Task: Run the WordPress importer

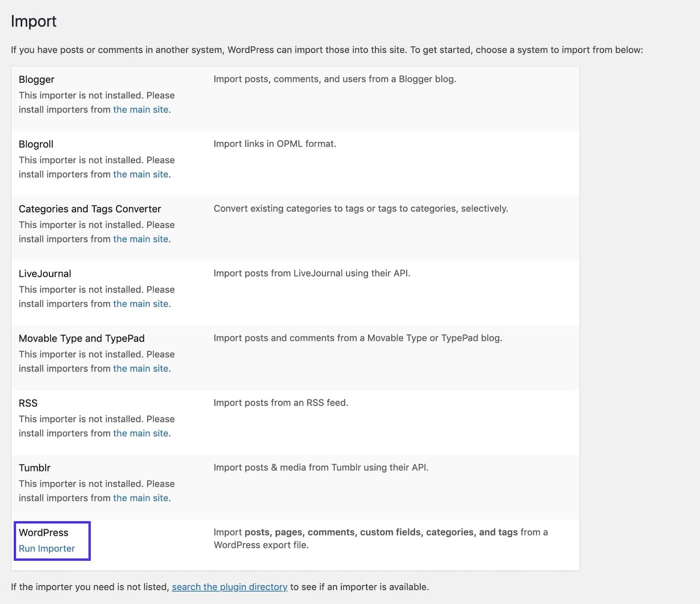Action: point(46,548)
